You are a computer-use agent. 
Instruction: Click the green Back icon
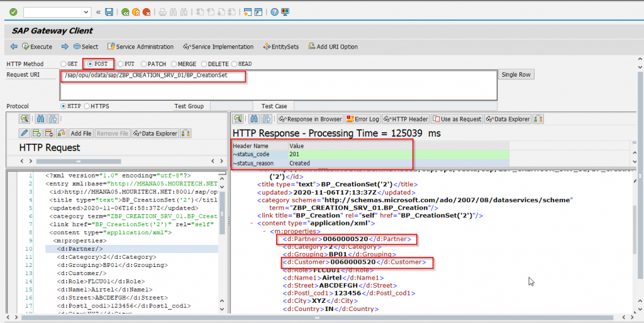125,13
